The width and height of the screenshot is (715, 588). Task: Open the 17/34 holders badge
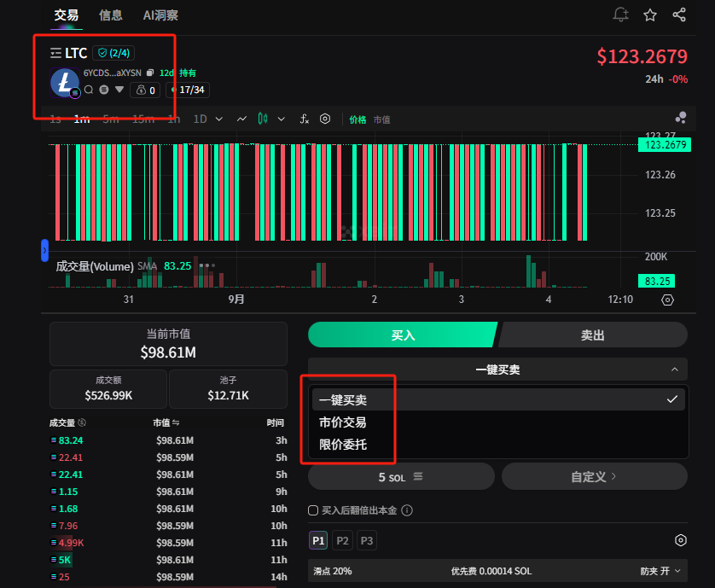188,90
